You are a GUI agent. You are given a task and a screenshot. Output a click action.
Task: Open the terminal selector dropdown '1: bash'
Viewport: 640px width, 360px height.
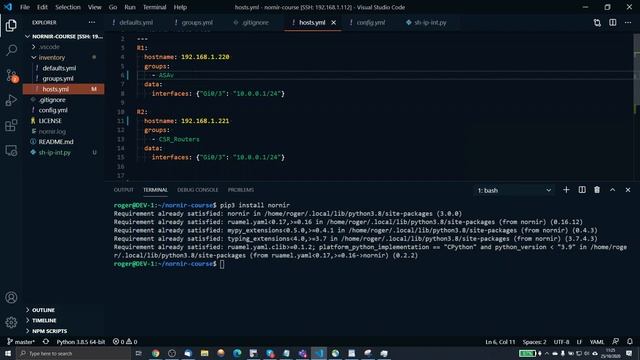click(514, 190)
